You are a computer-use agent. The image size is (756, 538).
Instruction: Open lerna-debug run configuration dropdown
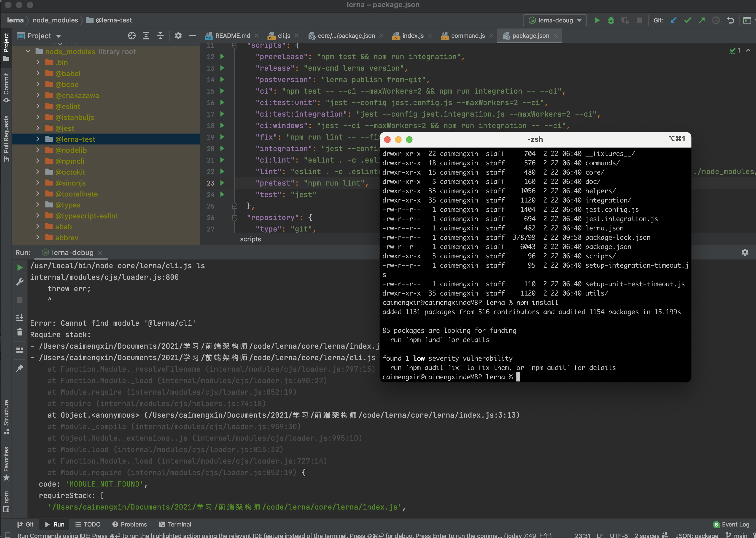555,20
